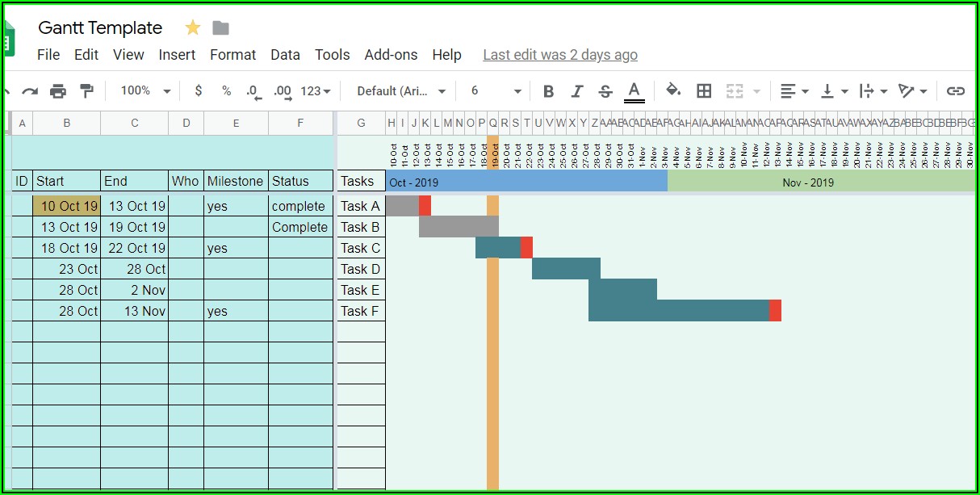This screenshot has height=495, width=980.
Task: Click the redo arrow icon
Action: click(30, 91)
